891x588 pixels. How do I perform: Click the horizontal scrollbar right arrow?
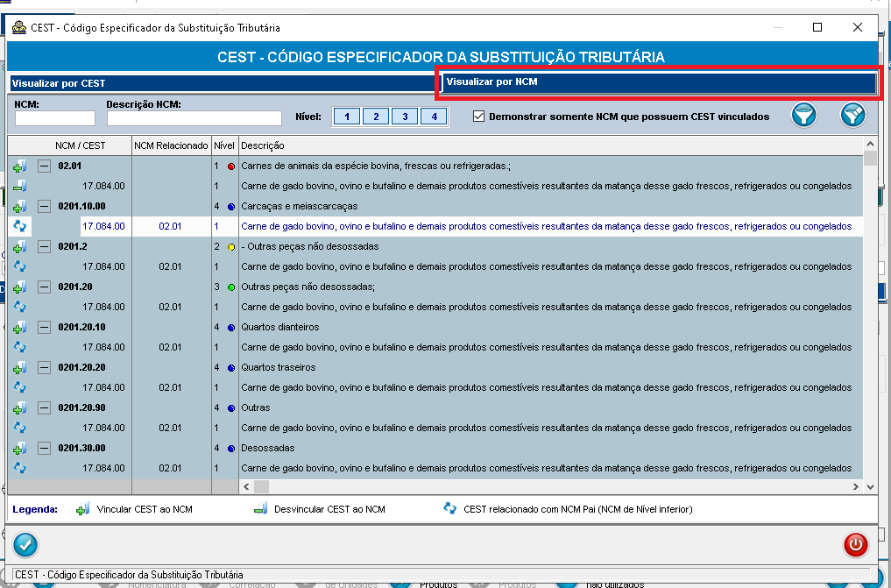pyautogui.click(x=856, y=487)
